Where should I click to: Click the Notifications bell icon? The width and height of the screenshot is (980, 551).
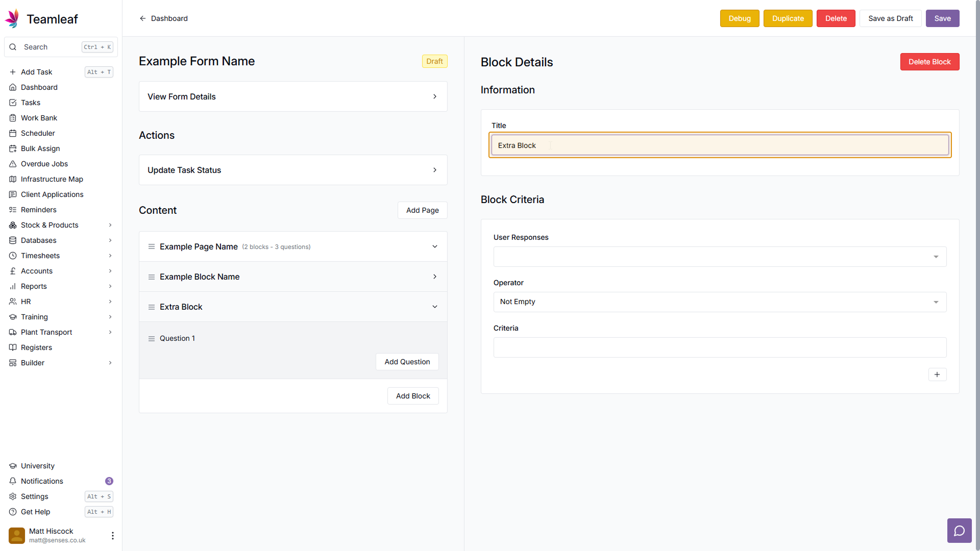tap(13, 481)
